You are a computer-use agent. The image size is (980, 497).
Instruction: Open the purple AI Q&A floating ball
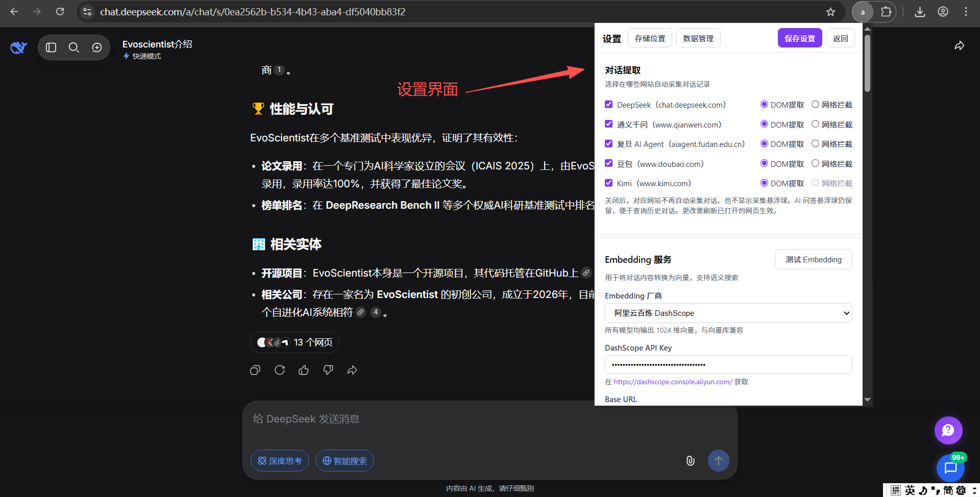click(948, 430)
